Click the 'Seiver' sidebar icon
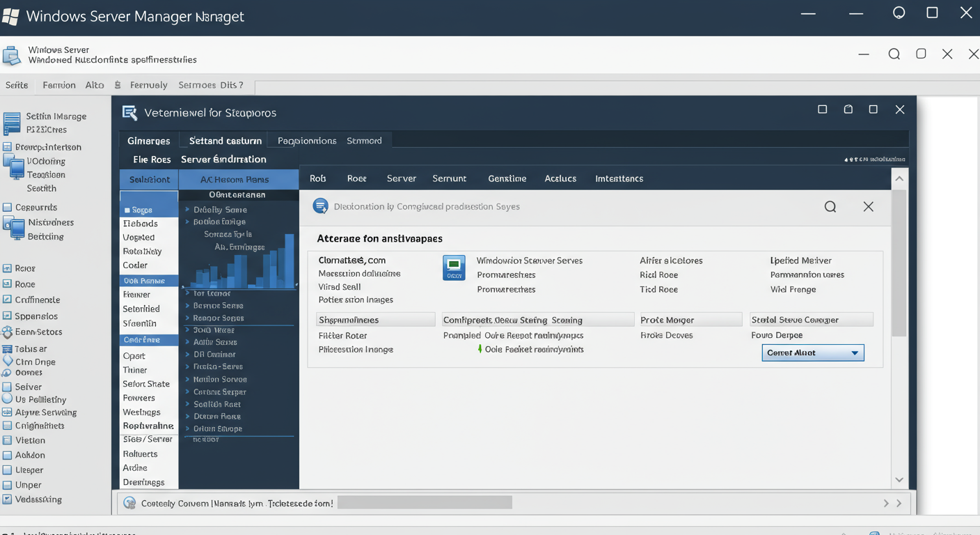The height and width of the screenshot is (535, 980). [x=8, y=387]
